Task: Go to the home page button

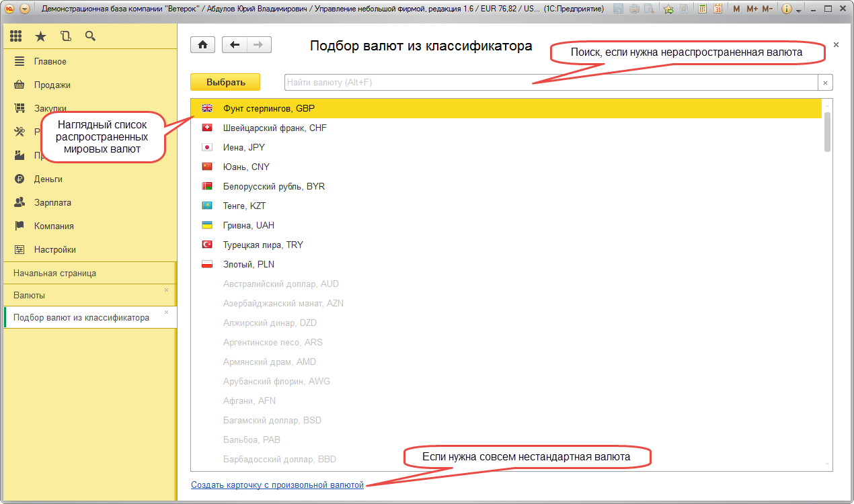Action: 202,45
